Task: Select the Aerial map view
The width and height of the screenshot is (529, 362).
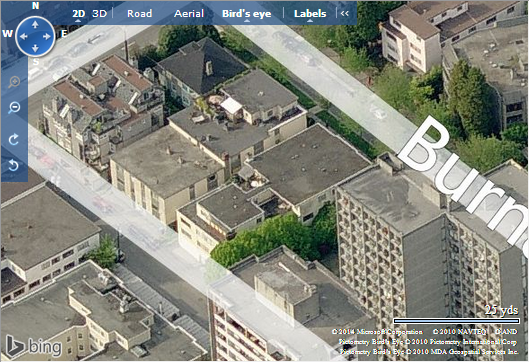Action: click(x=189, y=13)
